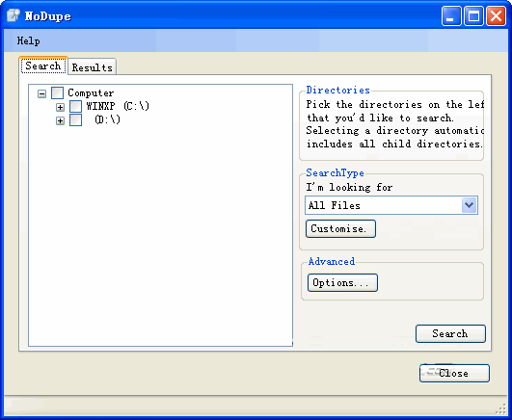Select the WINXP (C:\) tree label
This screenshot has width=512, height=420.
[118, 106]
